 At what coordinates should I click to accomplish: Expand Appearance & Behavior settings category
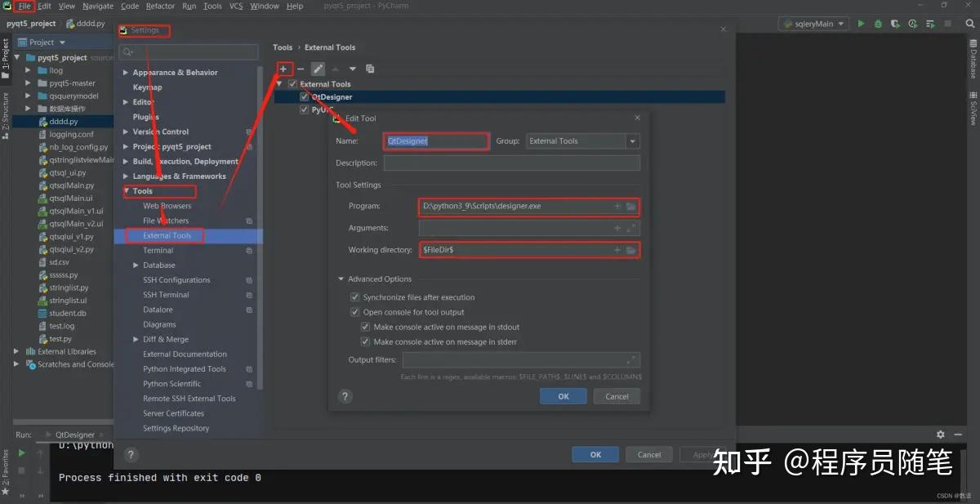[x=125, y=73]
